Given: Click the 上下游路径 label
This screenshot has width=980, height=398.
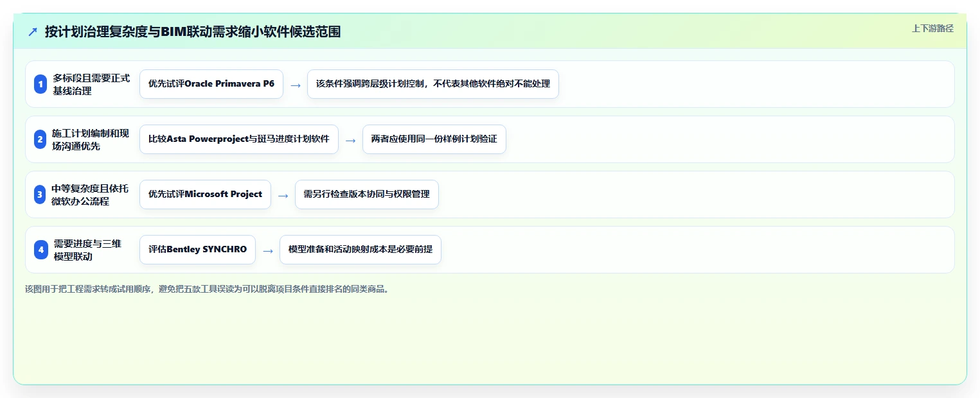Looking at the screenshot, I should [x=932, y=28].
